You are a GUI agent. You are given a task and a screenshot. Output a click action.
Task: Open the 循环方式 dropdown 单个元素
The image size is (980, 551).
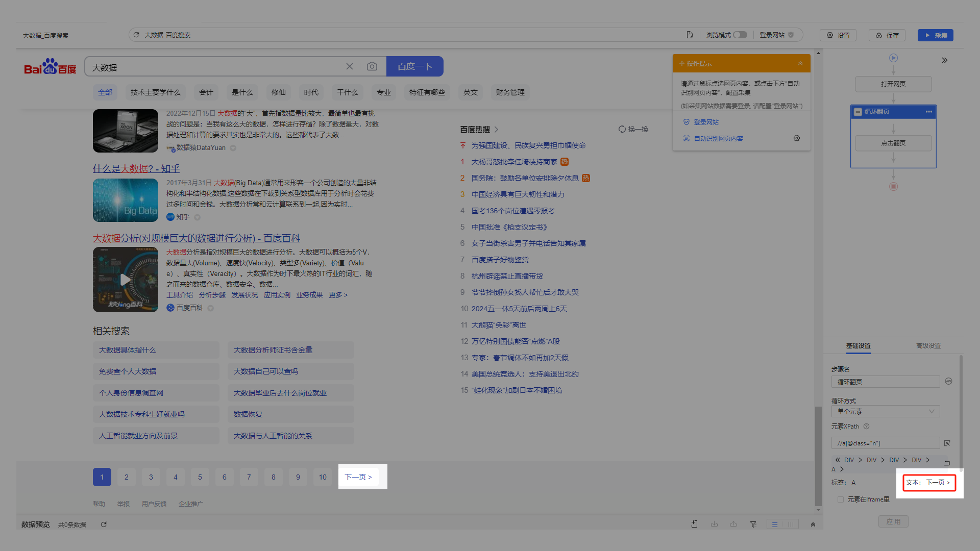coord(886,411)
